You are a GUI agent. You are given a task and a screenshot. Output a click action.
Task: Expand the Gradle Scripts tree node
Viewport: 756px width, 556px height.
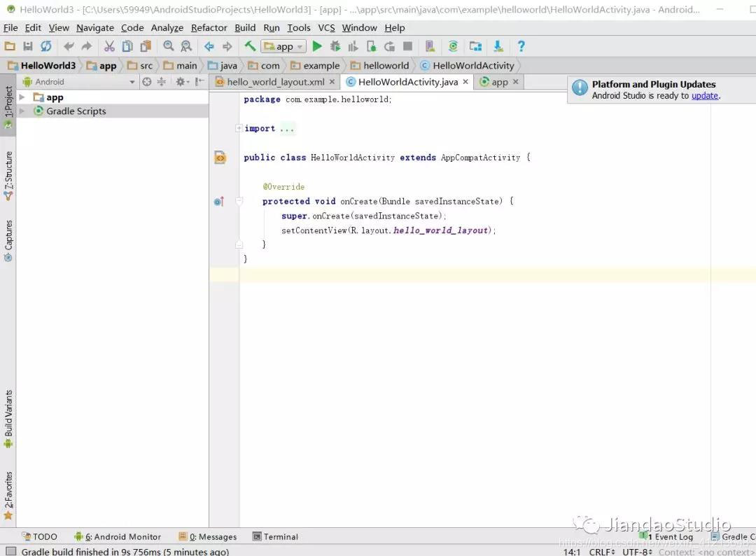click(22, 111)
